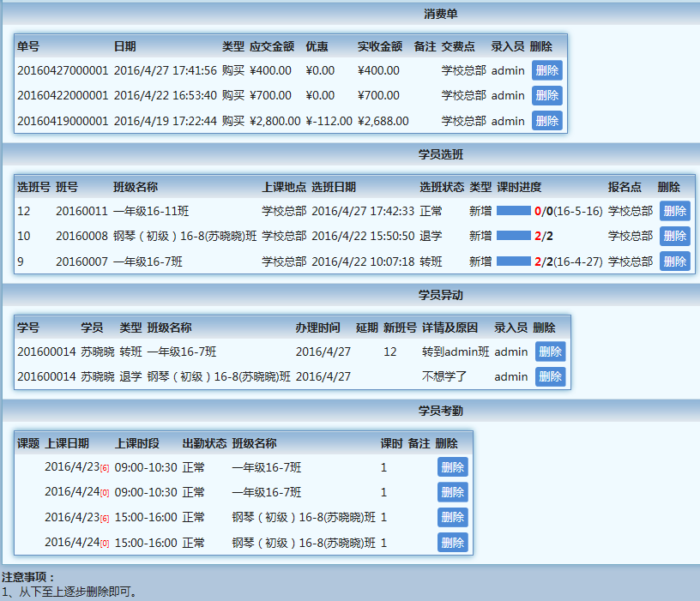700x601 pixels.
Task: Delete 2016/4/24 09:00-10:30 attendance record
Action: pyautogui.click(x=452, y=492)
